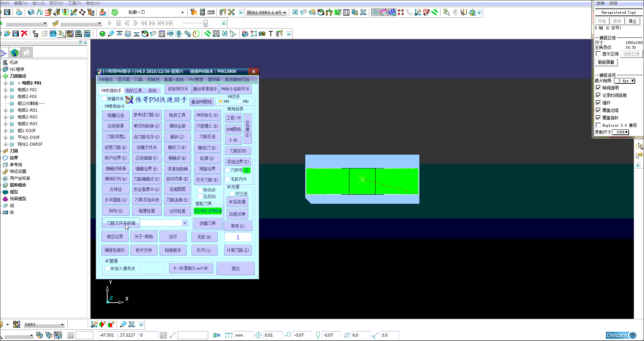Click the settings gear icon in toolpath toolbar

tap(128, 34)
